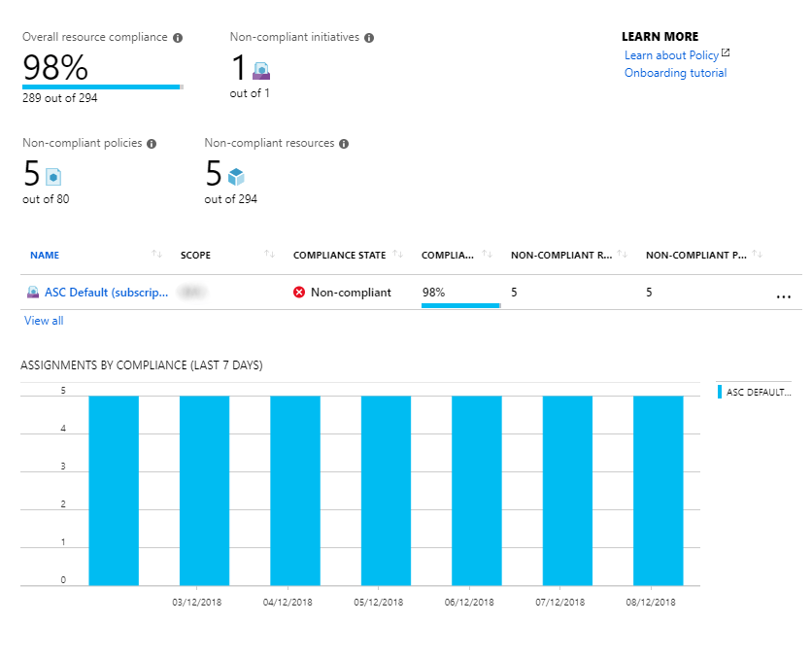Click the info icon beside Overall resource compliance

(177, 37)
